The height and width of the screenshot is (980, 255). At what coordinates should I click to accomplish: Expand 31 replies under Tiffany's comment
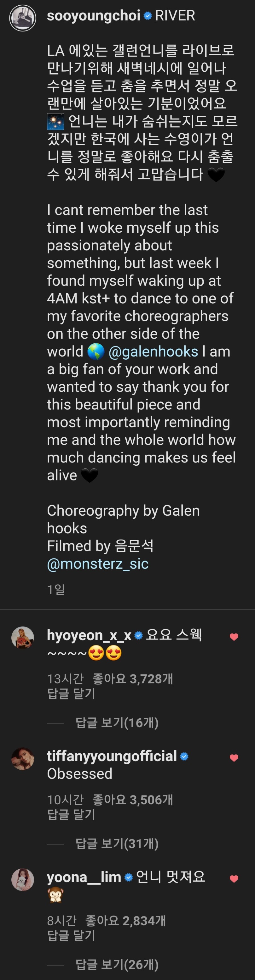coord(117,844)
